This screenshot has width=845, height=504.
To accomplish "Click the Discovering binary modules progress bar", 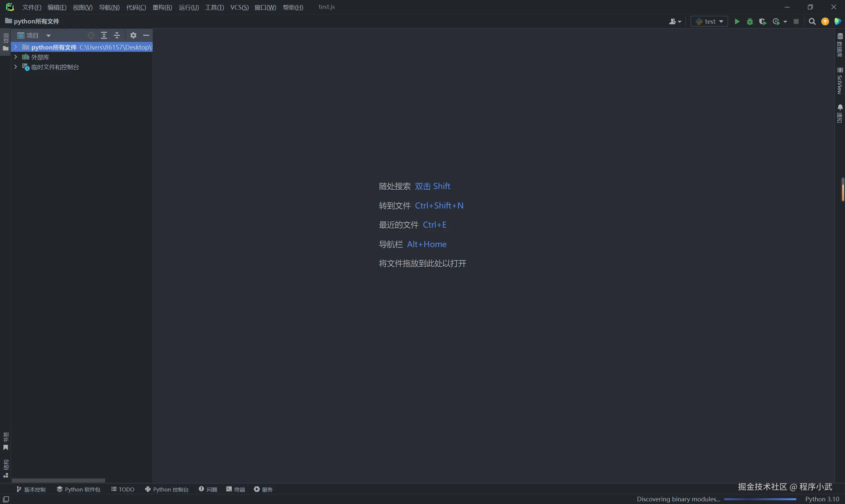I will pyautogui.click(x=760, y=499).
